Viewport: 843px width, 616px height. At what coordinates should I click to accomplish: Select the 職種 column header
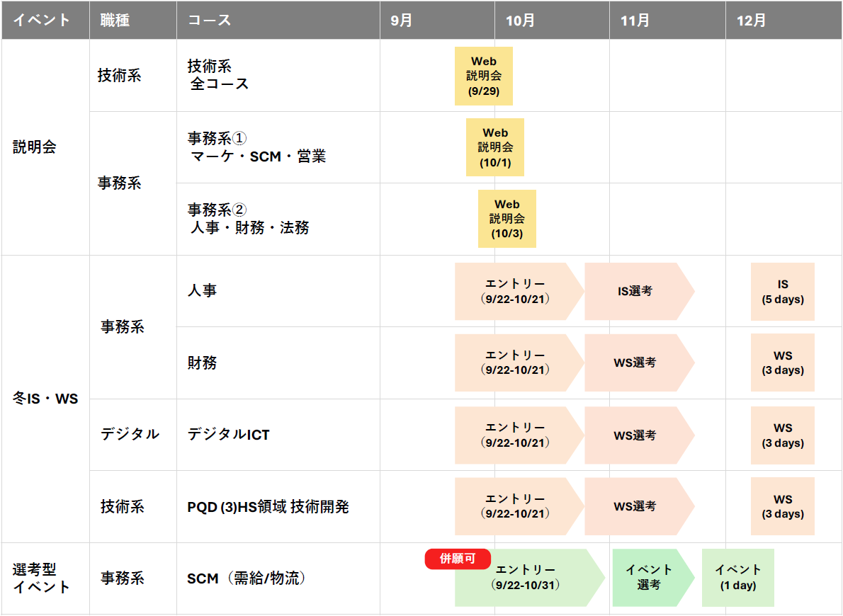point(115,21)
